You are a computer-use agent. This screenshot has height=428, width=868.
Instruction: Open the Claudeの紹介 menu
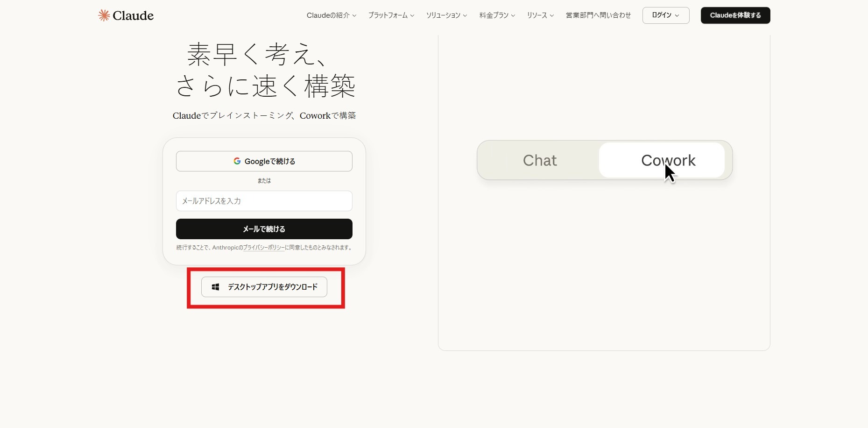pos(331,15)
